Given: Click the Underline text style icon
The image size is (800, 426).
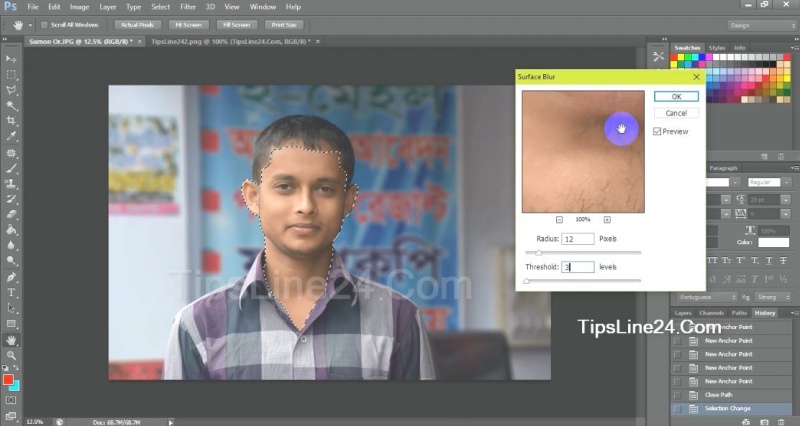Looking at the screenshot, I should 769,260.
